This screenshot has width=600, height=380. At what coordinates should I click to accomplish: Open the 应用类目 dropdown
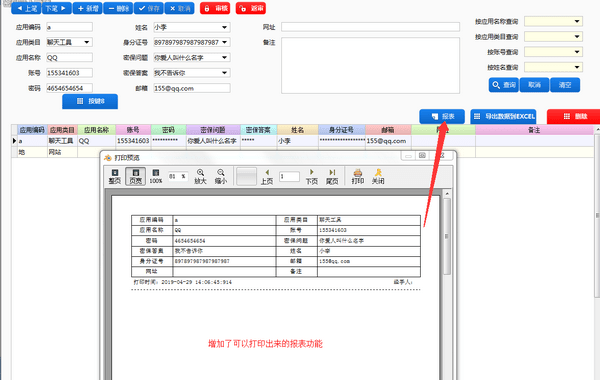tap(87, 42)
